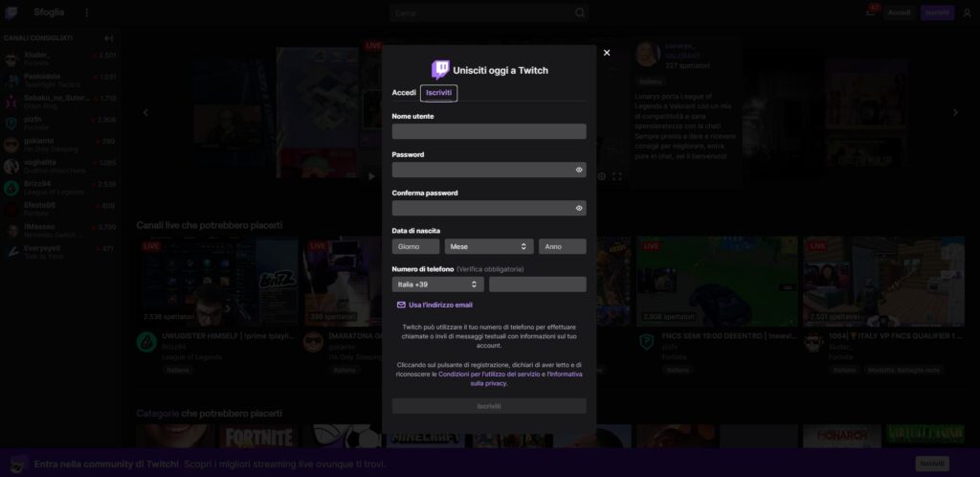980x477 pixels.
Task: Open the featured stream settings gear
Action: point(601,176)
